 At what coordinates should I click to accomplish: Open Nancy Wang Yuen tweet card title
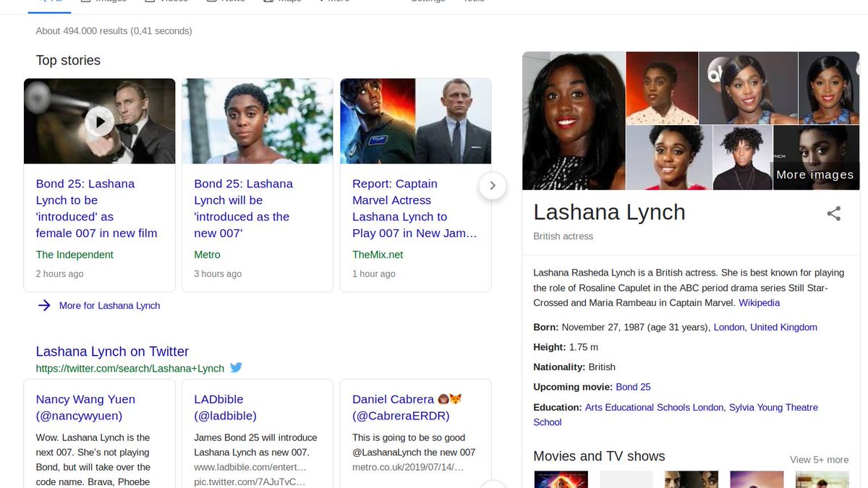coord(85,407)
